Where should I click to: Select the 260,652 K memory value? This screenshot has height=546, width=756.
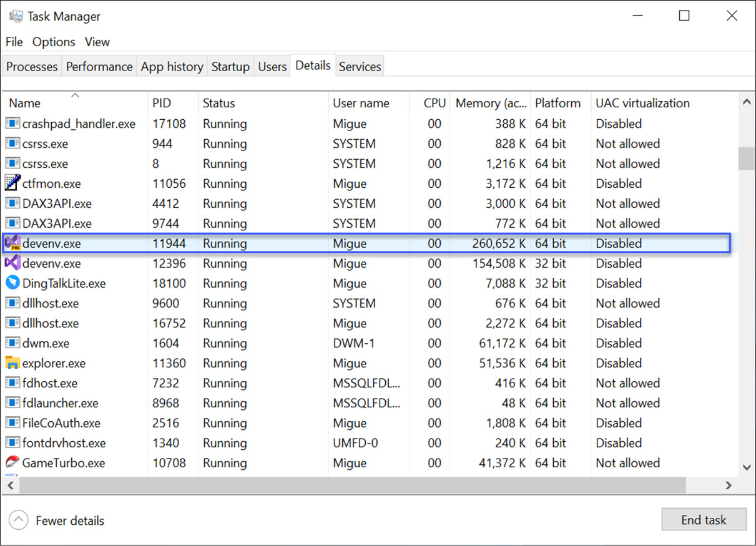(x=499, y=243)
